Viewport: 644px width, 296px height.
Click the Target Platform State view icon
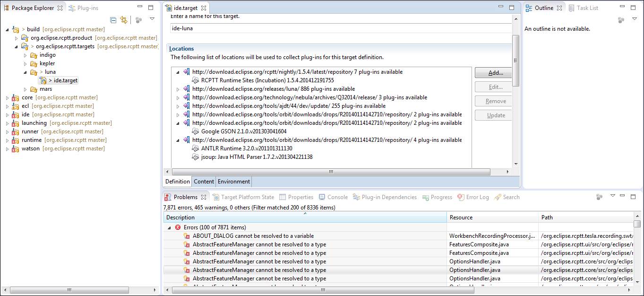[216, 197]
